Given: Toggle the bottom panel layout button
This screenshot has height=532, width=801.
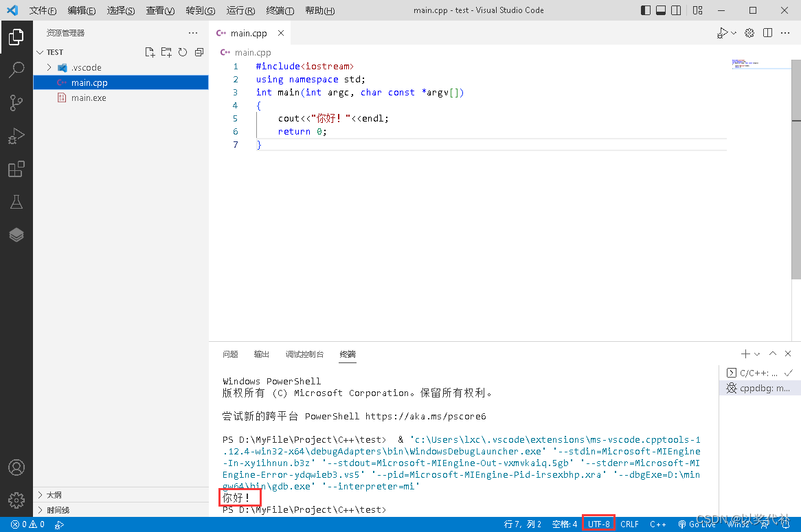Looking at the screenshot, I should point(661,10).
